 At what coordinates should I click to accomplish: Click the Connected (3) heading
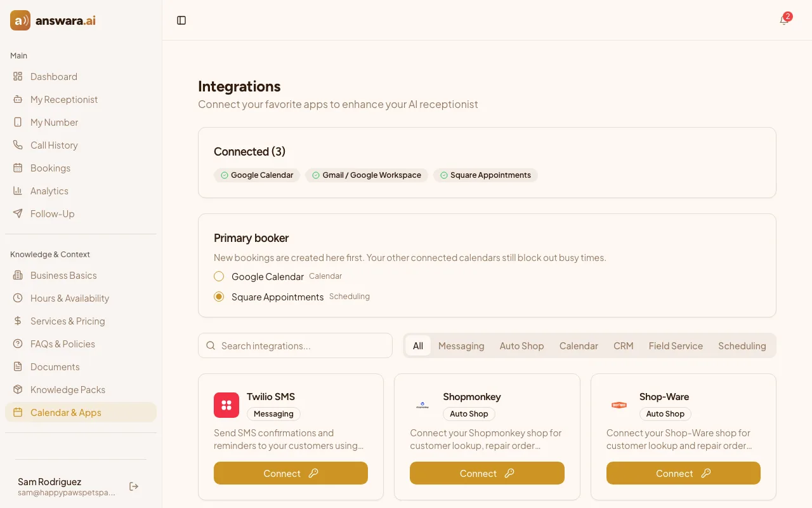[249, 151]
